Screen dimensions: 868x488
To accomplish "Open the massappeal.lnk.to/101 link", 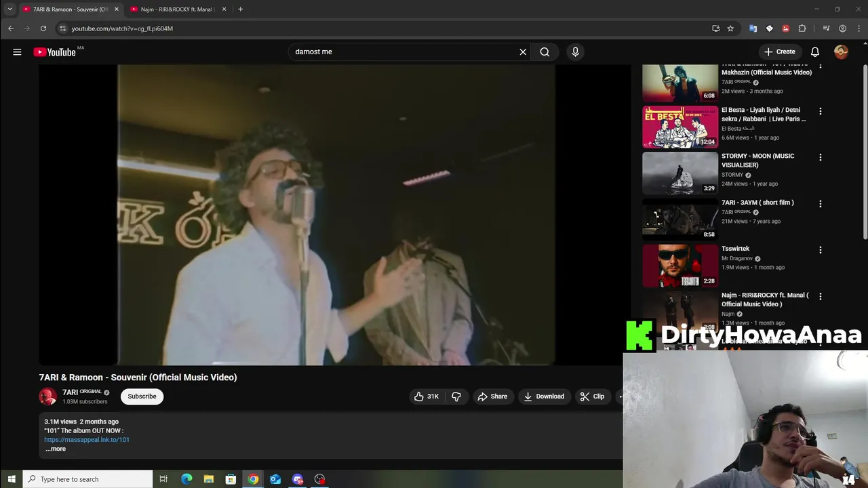I will pyautogui.click(x=87, y=440).
